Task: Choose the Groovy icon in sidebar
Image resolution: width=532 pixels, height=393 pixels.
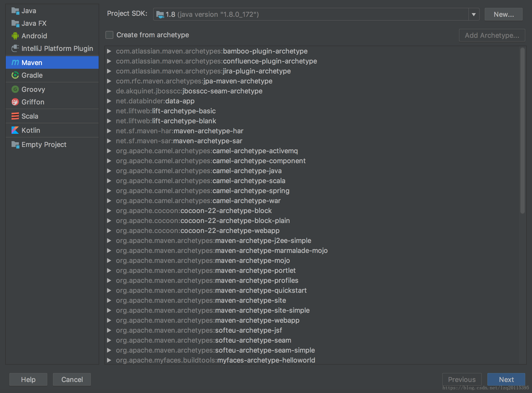Action: pos(15,89)
